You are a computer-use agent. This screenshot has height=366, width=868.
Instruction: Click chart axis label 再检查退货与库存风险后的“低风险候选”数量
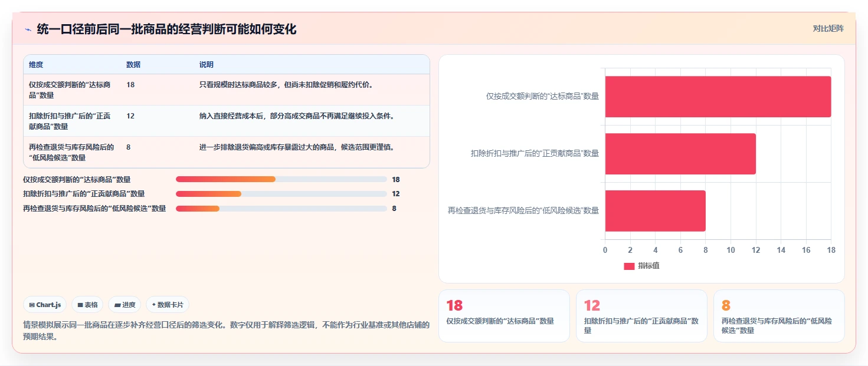(x=523, y=211)
